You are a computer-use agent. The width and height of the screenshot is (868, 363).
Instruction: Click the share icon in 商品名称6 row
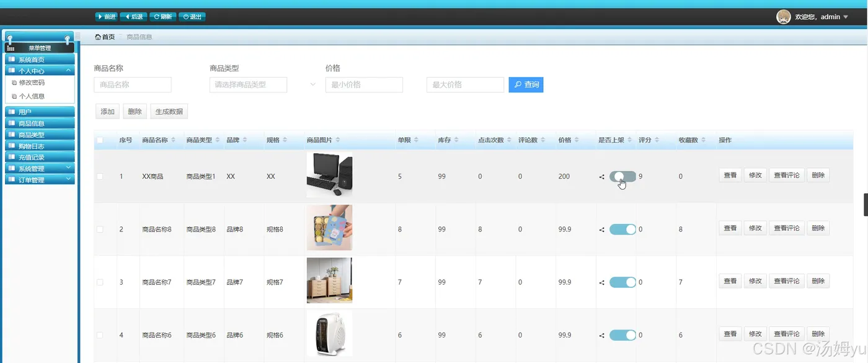(x=602, y=336)
